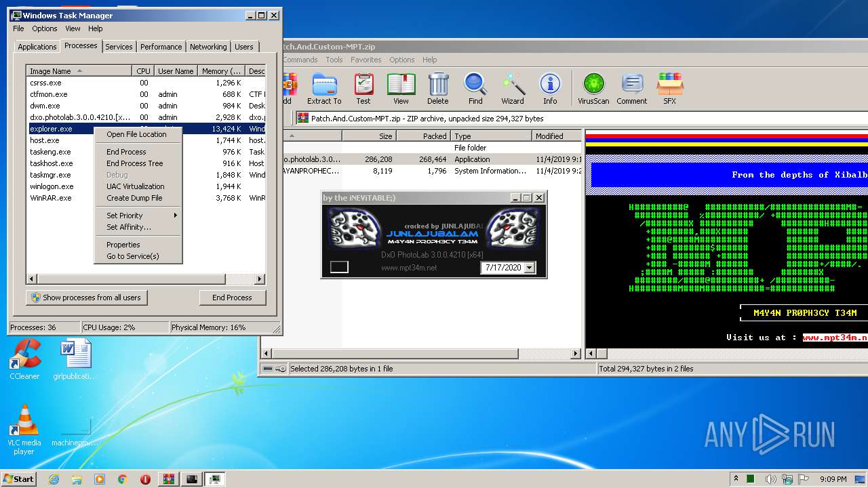Sort WinRAR files by Size column
868x488 pixels.
(369, 136)
